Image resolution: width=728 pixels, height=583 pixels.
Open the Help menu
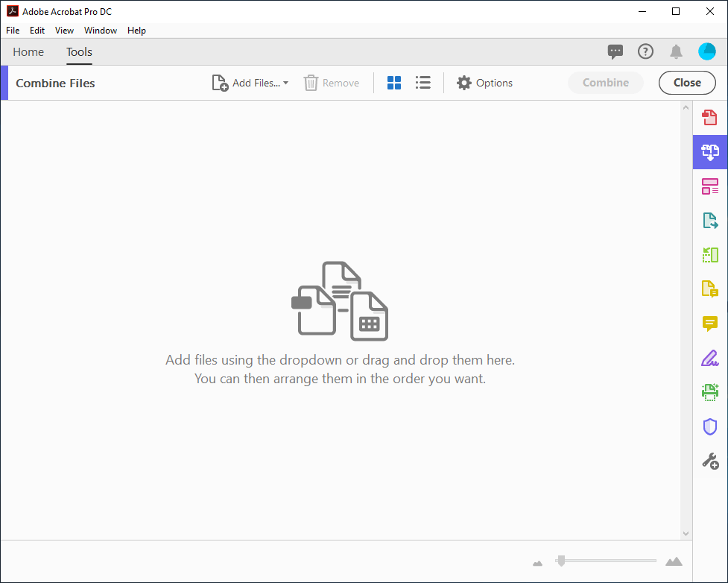[136, 31]
